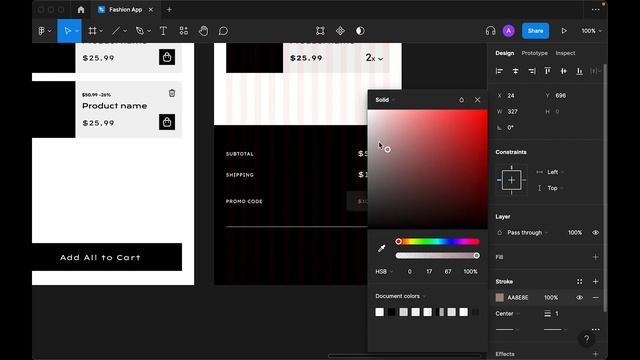Align right icon in Design panel
The height and width of the screenshot is (360, 640).
pos(531,71)
